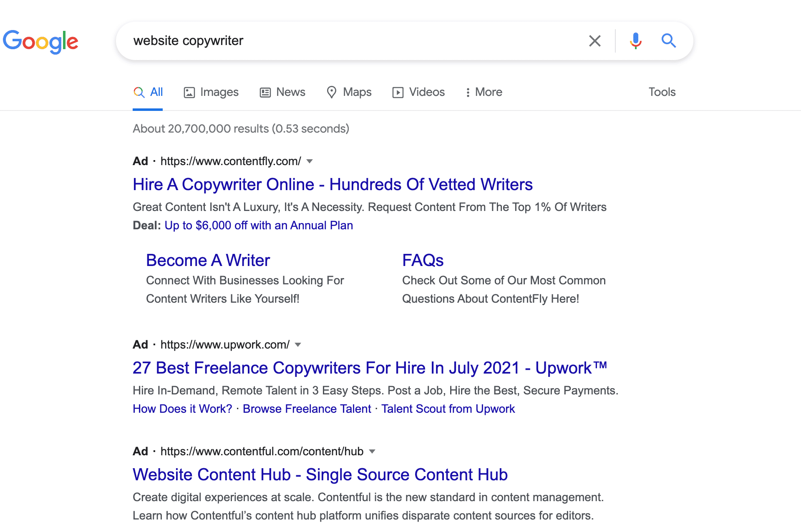
Task: Select the News search tab icon
Action: coord(266,91)
